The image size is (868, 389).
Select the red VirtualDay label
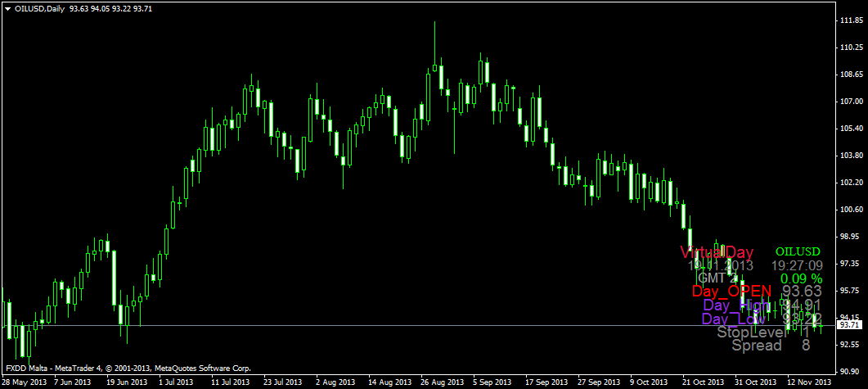[717, 251]
